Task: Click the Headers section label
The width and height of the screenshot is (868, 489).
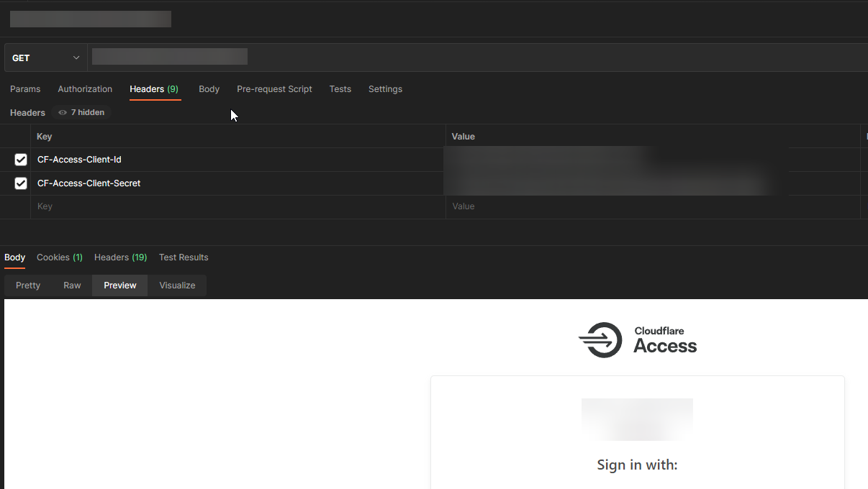Action: pos(27,112)
